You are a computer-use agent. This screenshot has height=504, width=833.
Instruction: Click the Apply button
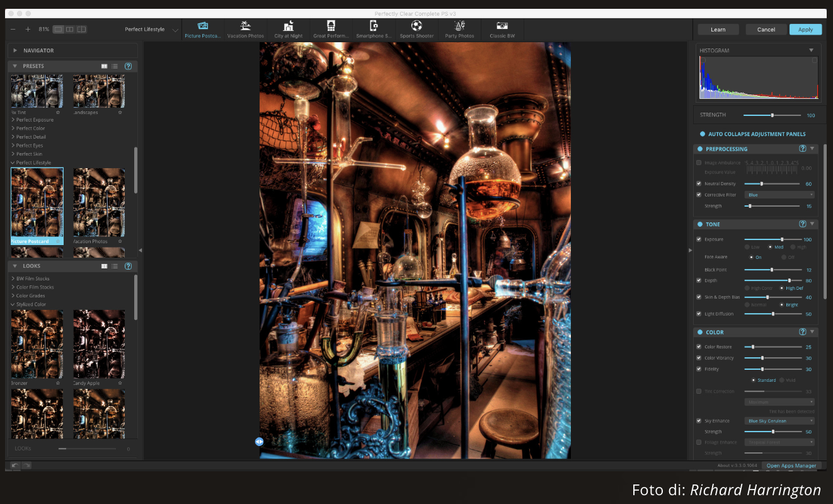point(805,30)
